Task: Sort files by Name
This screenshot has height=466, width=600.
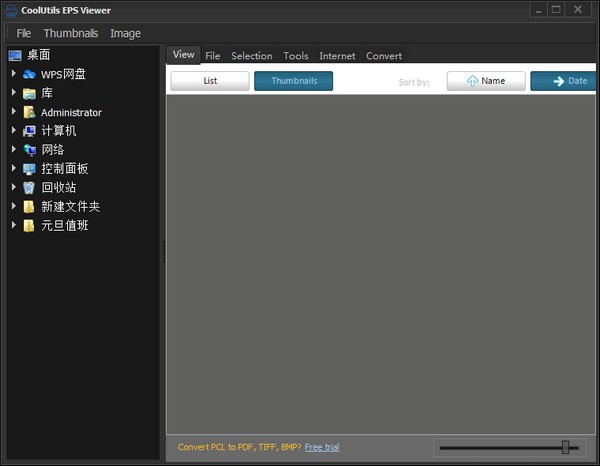Action: tap(486, 81)
